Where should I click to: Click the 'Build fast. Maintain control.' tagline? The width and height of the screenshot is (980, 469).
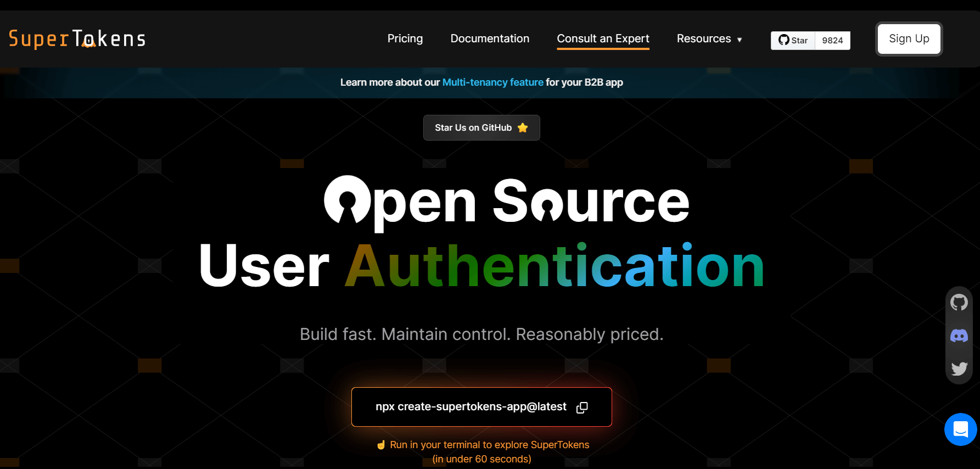pos(481,334)
